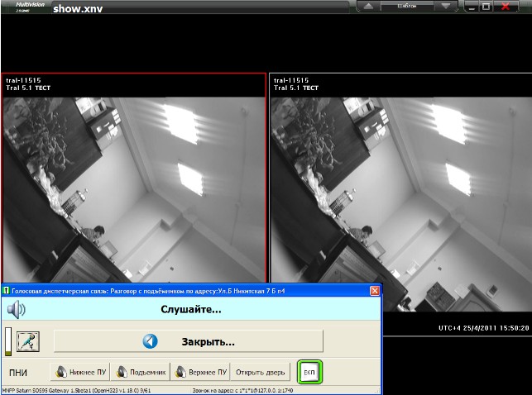Click previous template up arrow
Image resolution: width=532 pixels, height=395 pixels.
(x=368, y=6)
